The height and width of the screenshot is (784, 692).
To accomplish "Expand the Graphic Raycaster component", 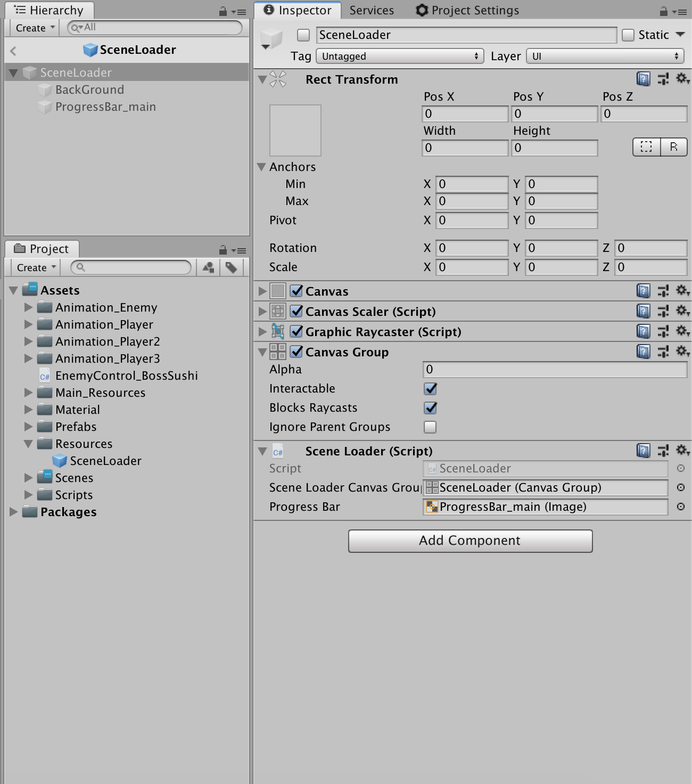I will coord(262,331).
